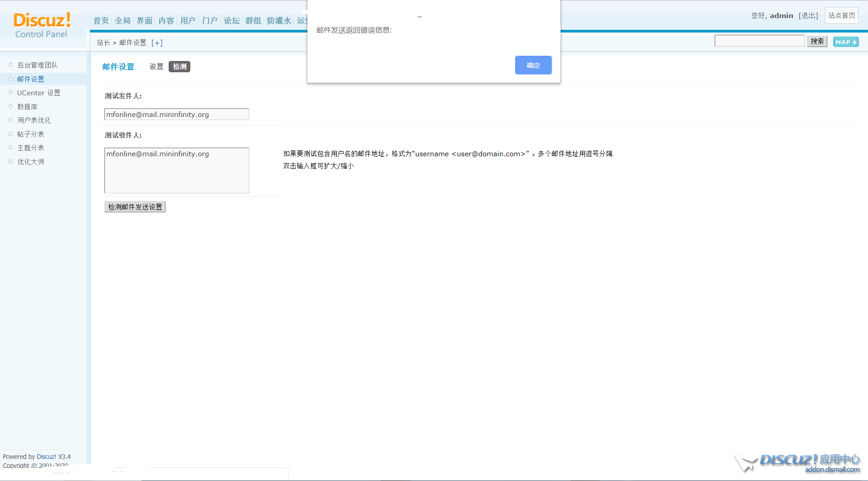The image size is (868, 481).
Task: Expand the breadcrumb with the [+] control
Action: click(157, 42)
